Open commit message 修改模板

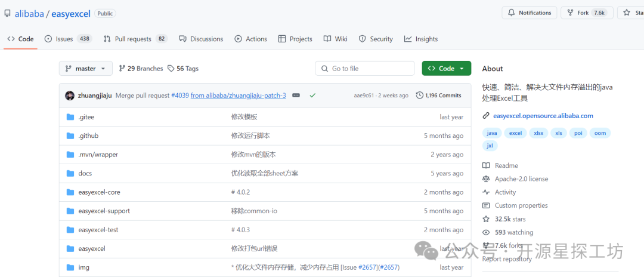click(244, 117)
